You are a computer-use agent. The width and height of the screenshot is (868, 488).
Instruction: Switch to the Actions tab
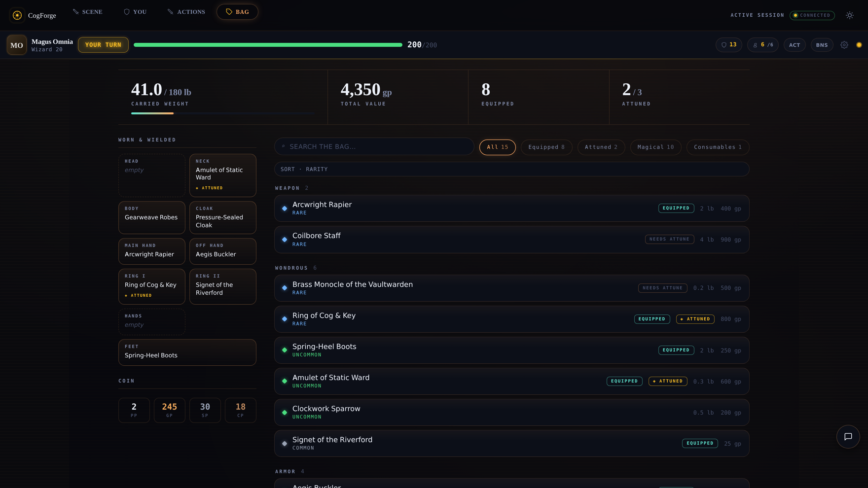pos(186,12)
